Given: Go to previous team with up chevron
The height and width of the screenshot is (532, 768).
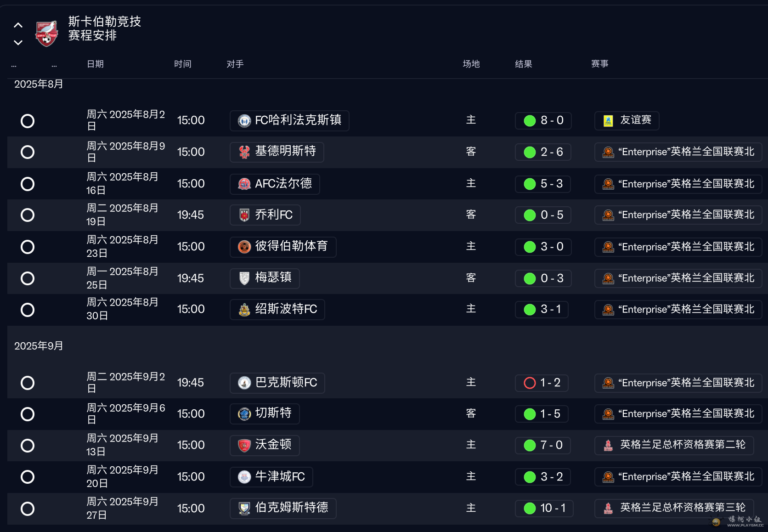Looking at the screenshot, I should pos(18,25).
